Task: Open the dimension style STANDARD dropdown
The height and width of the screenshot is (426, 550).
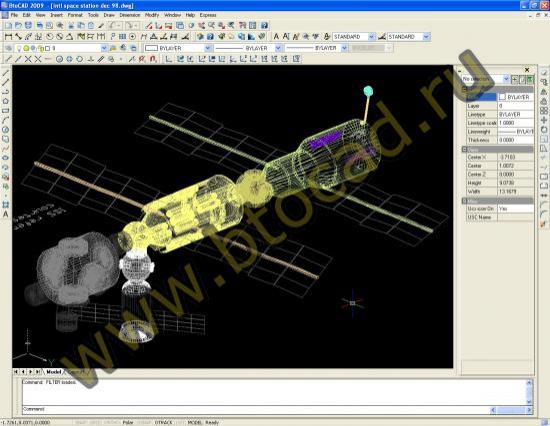Action: 427,36
